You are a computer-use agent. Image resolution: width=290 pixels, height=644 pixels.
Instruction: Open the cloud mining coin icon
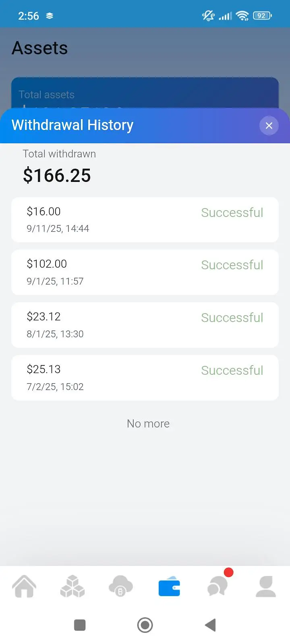click(120, 586)
